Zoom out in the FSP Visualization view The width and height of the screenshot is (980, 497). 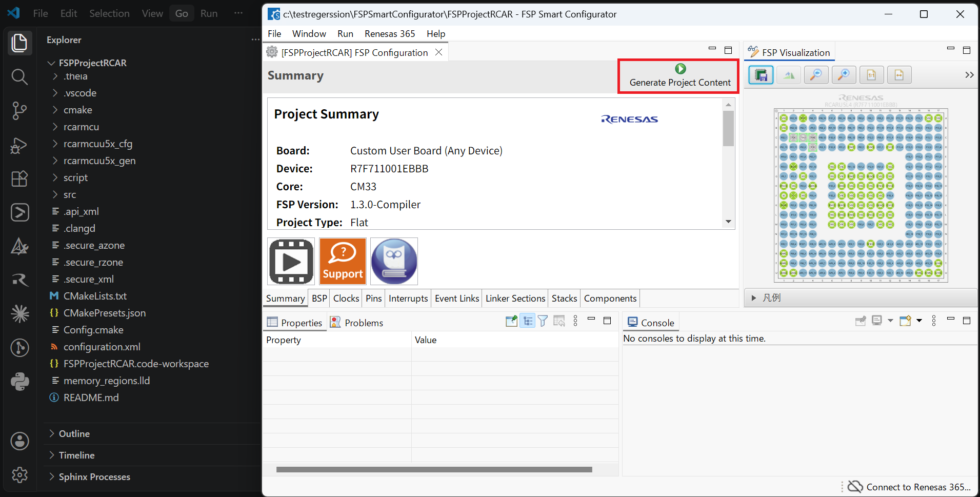(816, 75)
